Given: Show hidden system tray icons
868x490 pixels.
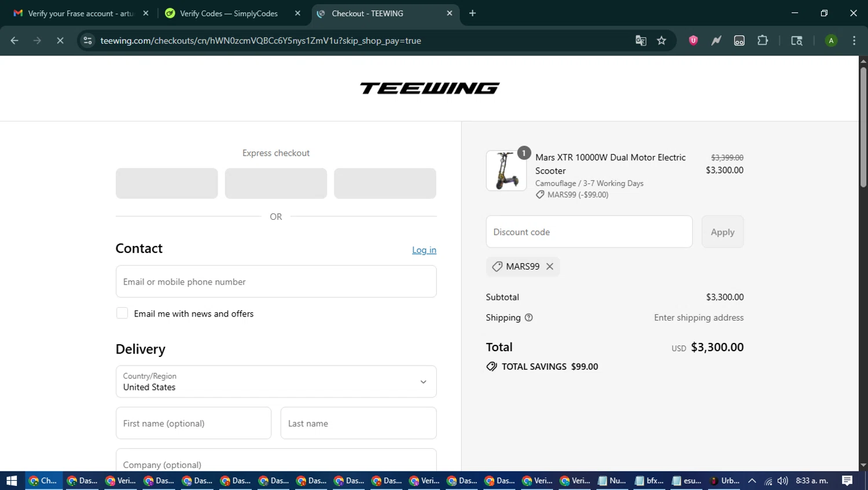Looking at the screenshot, I should click(752, 481).
